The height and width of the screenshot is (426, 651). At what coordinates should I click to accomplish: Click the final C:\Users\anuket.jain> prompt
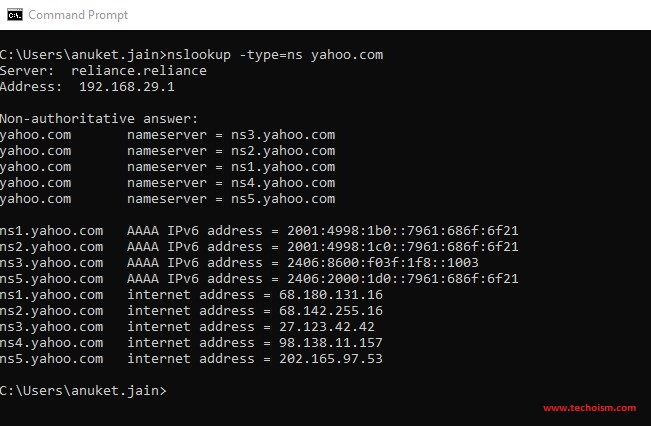coord(83,391)
